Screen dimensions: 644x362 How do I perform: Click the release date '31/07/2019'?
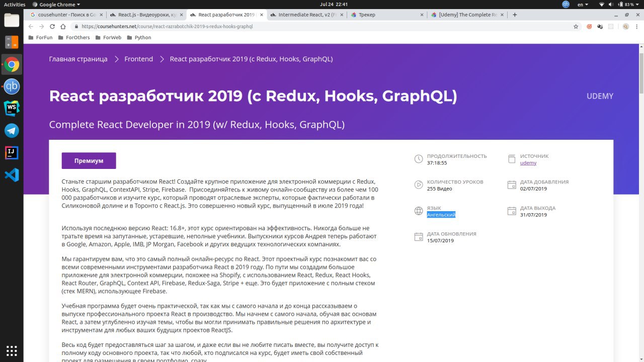point(533,215)
